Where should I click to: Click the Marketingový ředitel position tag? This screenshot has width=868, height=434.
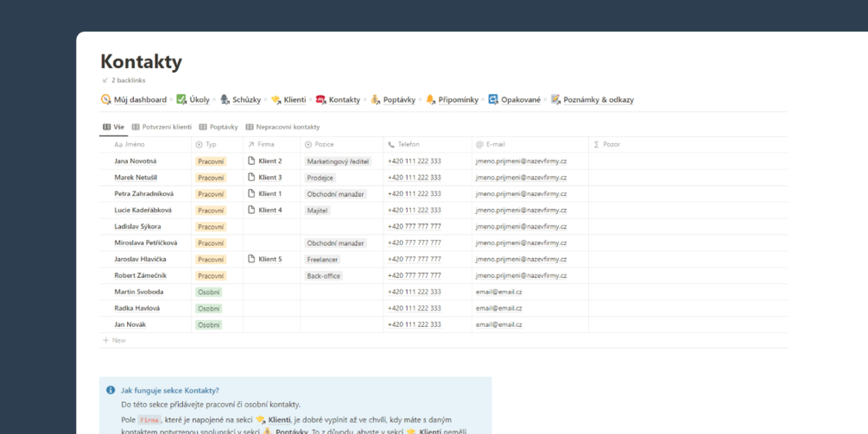pyautogui.click(x=339, y=161)
